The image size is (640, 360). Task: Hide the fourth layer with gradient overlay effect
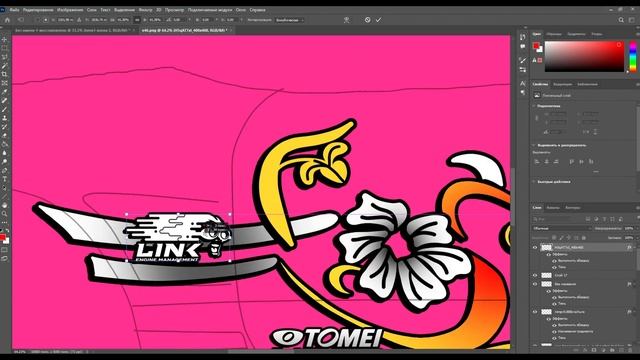535,312
